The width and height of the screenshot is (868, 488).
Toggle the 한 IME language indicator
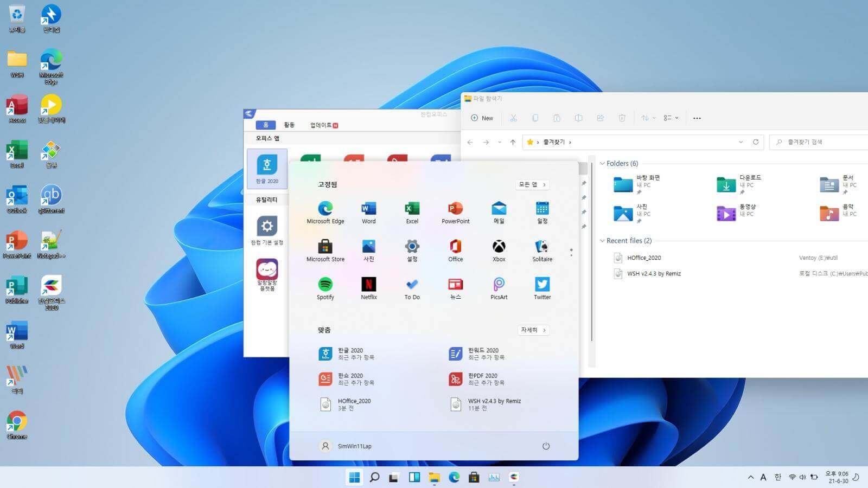coord(777,477)
